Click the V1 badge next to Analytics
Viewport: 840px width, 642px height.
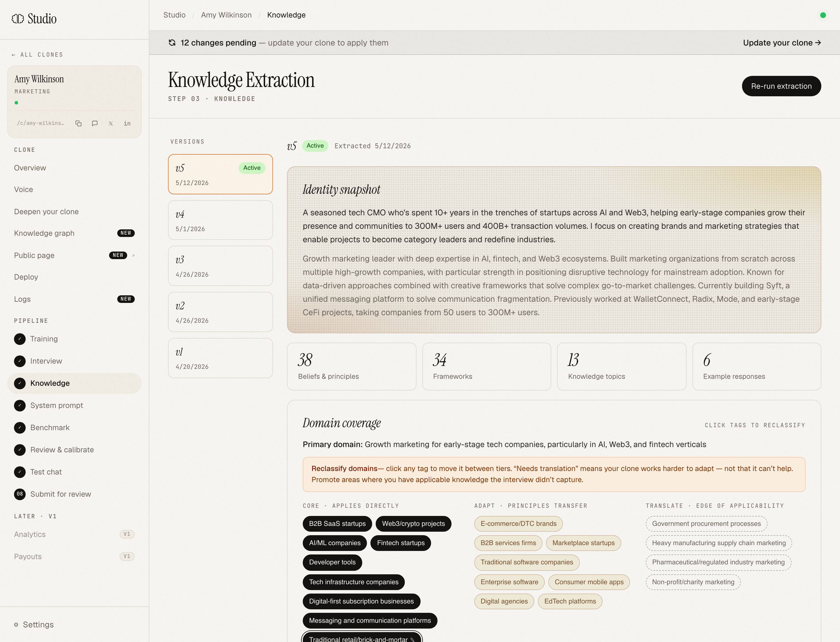pos(127,534)
